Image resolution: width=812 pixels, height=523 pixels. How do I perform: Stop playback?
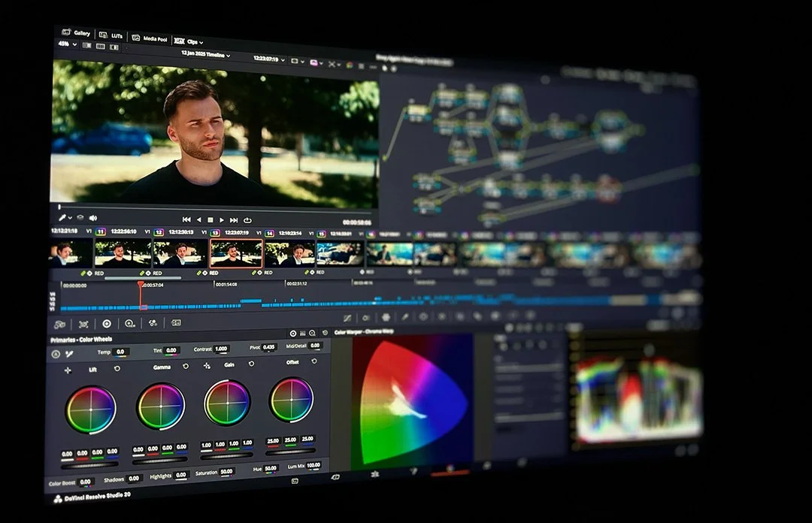click(211, 220)
